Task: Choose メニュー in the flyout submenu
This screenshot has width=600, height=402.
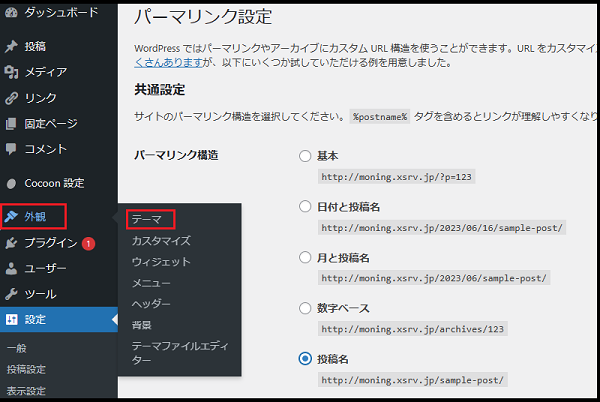Action: 151,283
